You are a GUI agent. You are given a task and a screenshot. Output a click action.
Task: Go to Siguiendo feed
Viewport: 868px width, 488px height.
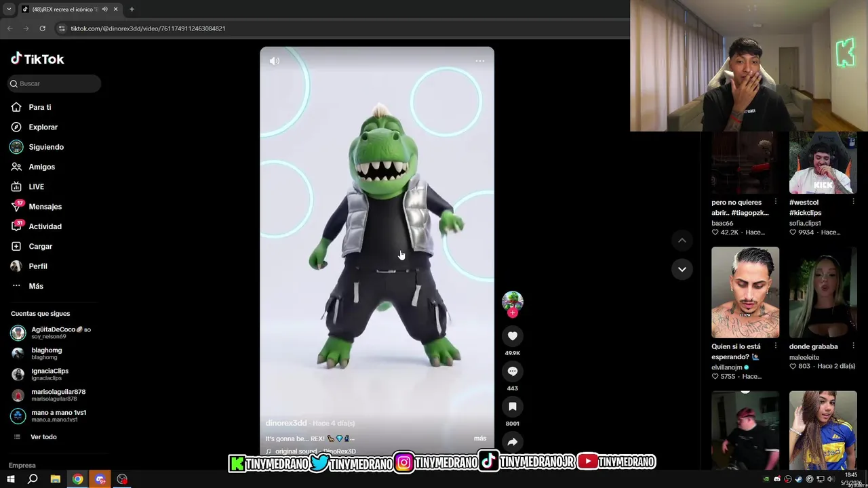(37, 147)
